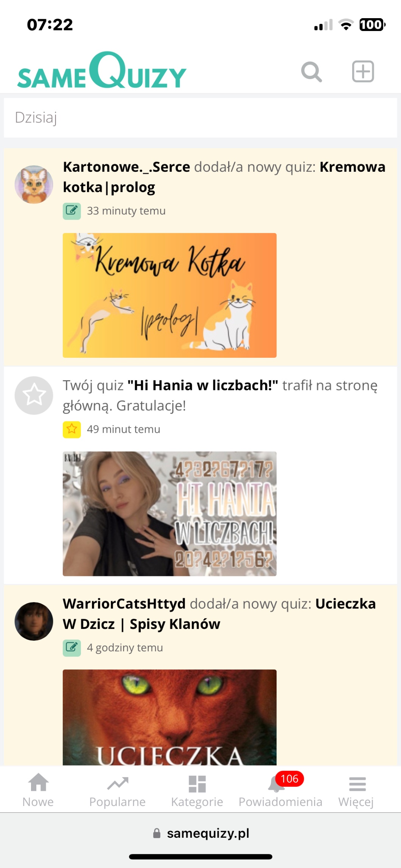This screenshot has width=401, height=868.
Task: Open Ucieczka W Dzicz | Spisy Klanów link
Action: pyautogui.click(x=219, y=614)
